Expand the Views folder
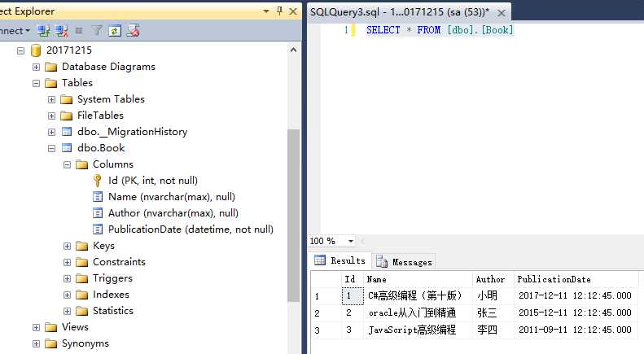This screenshot has width=644, height=354. point(36,327)
